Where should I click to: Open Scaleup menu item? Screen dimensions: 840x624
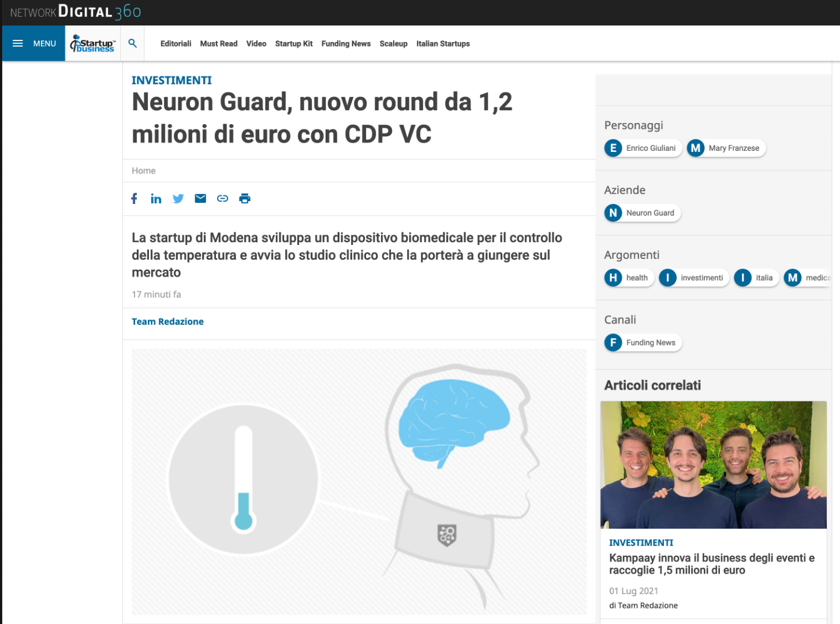[394, 43]
